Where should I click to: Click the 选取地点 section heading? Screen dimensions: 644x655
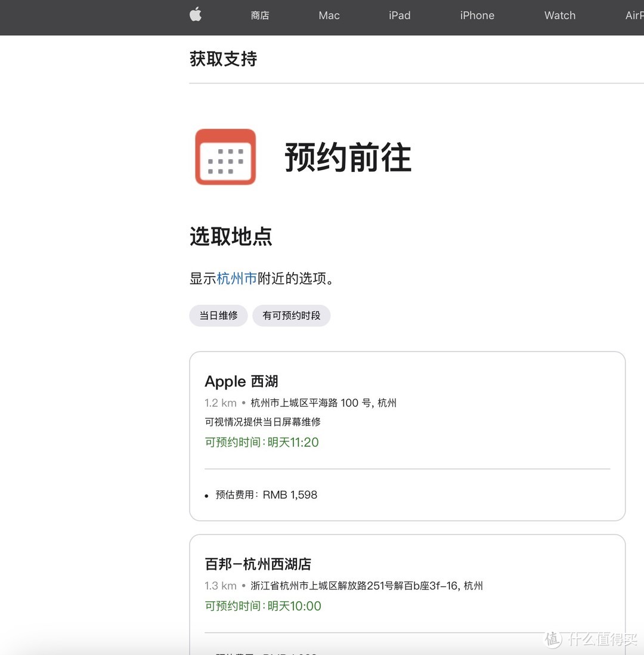click(231, 237)
